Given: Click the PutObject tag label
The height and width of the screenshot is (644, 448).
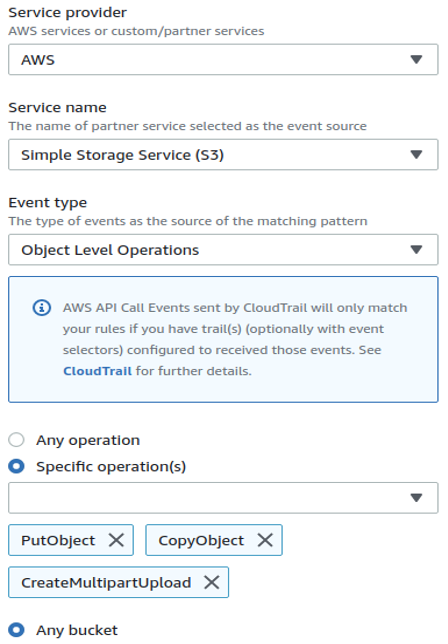Looking at the screenshot, I should pos(58,540).
